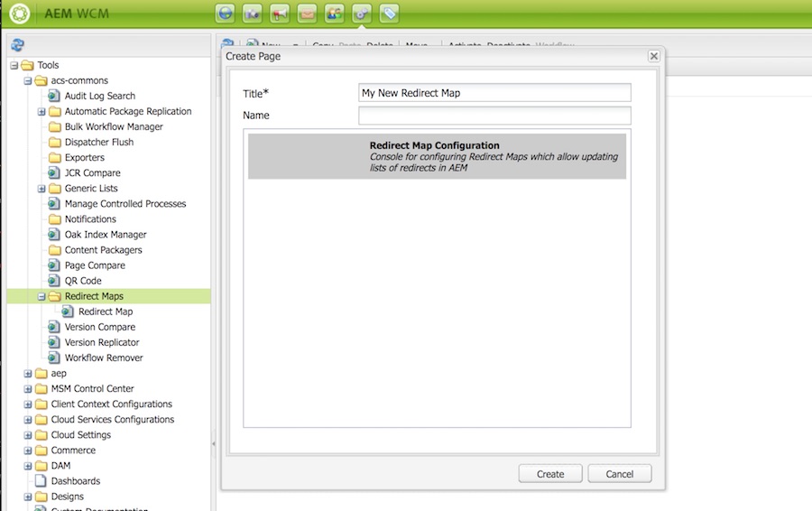
Task: Click the Title input field
Action: click(x=494, y=93)
